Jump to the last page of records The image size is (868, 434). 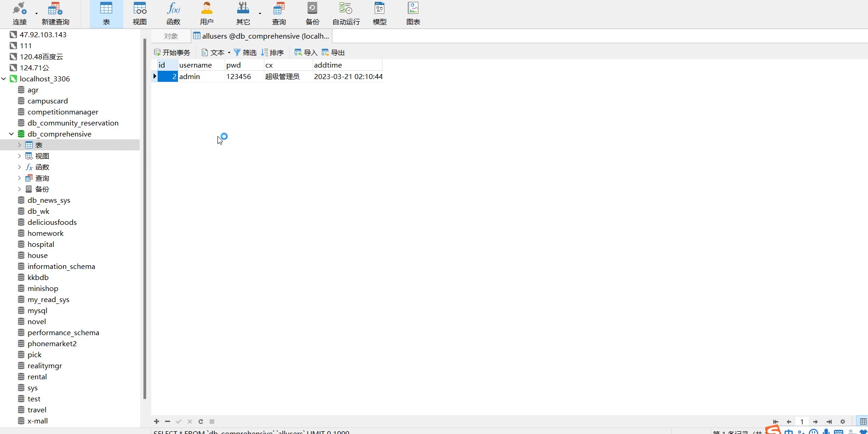pyautogui.click(x=829, y=422)
